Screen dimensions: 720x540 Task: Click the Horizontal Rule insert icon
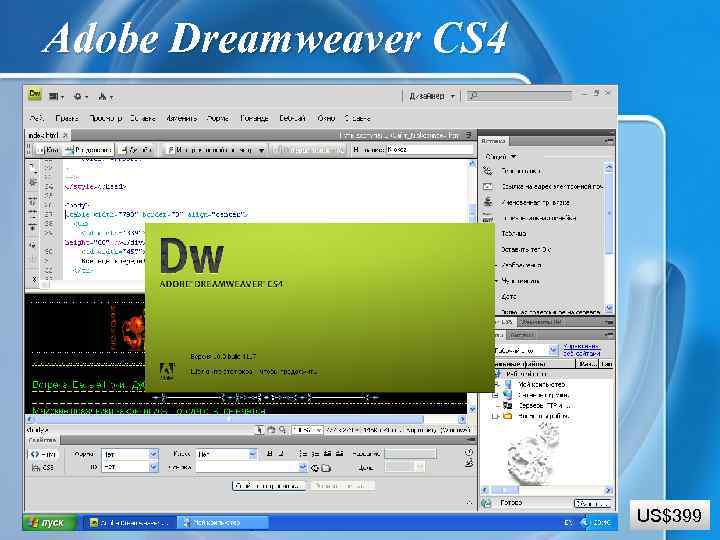[488, 218]
